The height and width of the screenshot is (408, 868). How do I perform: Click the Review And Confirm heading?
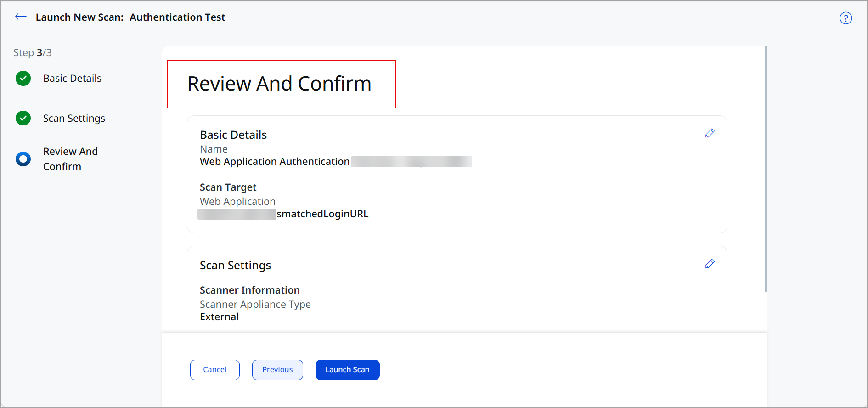point(279,84)
